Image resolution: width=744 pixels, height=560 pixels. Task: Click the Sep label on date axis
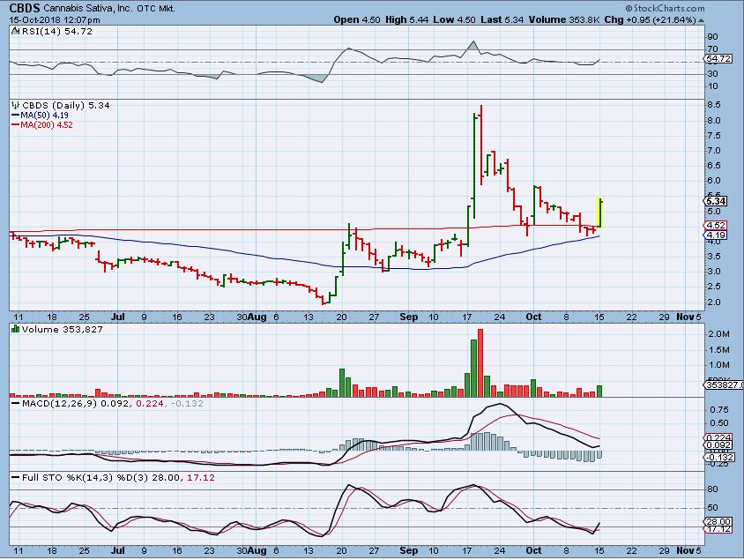[409, 316]
